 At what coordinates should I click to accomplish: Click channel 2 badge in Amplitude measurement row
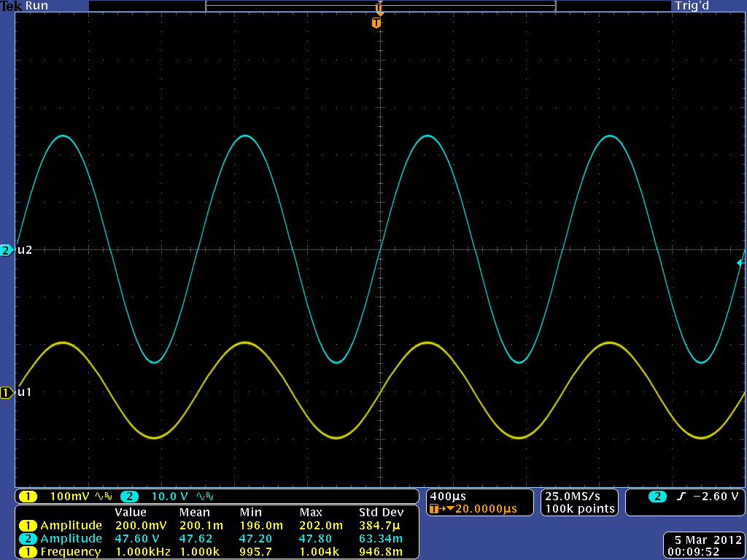pyautogui.click(x=28, y=539)
